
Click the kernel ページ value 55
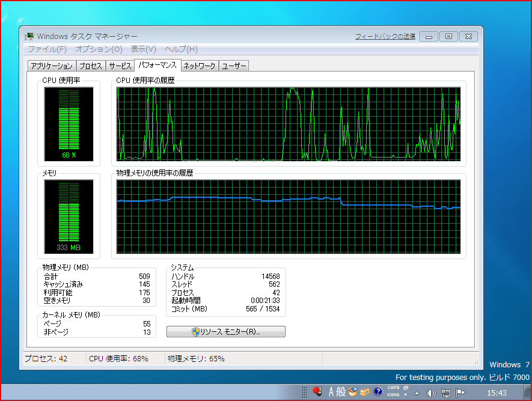[x=147, y=324]
